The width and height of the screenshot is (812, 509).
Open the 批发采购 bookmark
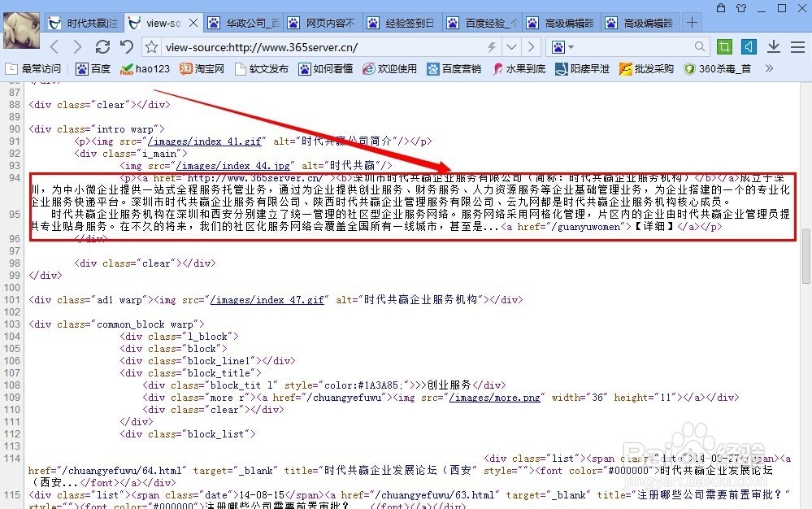(x=646, y=68)
